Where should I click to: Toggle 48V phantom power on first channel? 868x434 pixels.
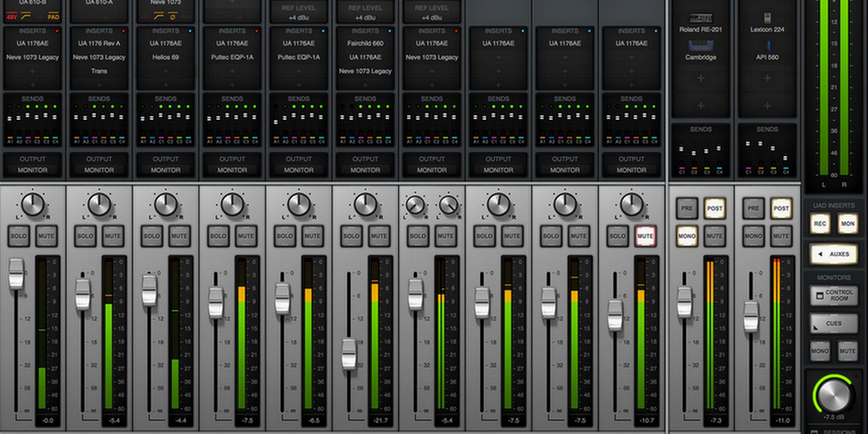(x=11, y=17)
